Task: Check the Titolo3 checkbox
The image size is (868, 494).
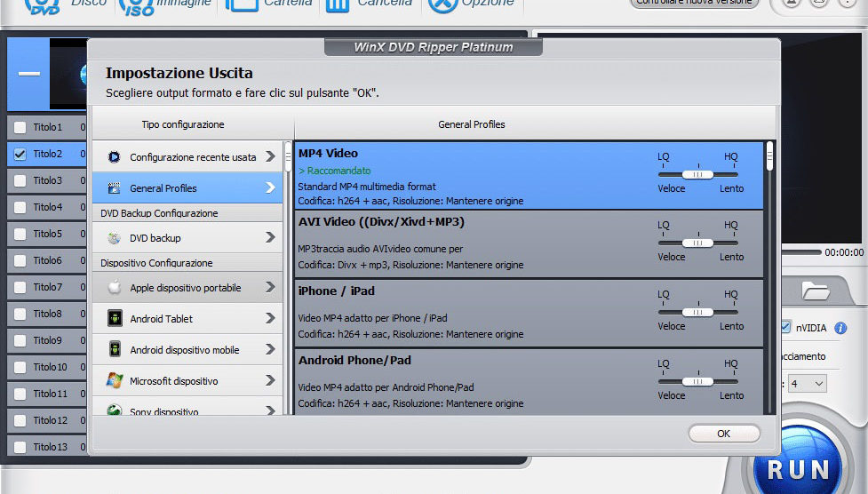Action: [x=20, y=180]
